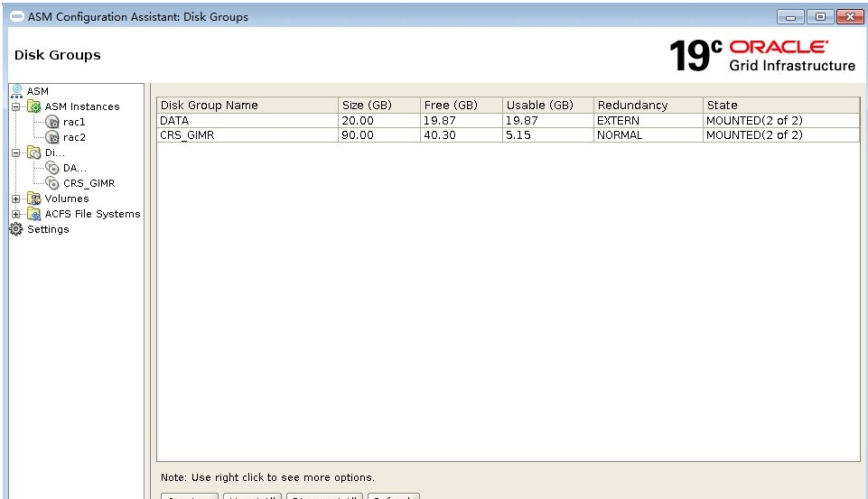
Task: Click the Usable (GB) column header
Action: coord(548,105)
